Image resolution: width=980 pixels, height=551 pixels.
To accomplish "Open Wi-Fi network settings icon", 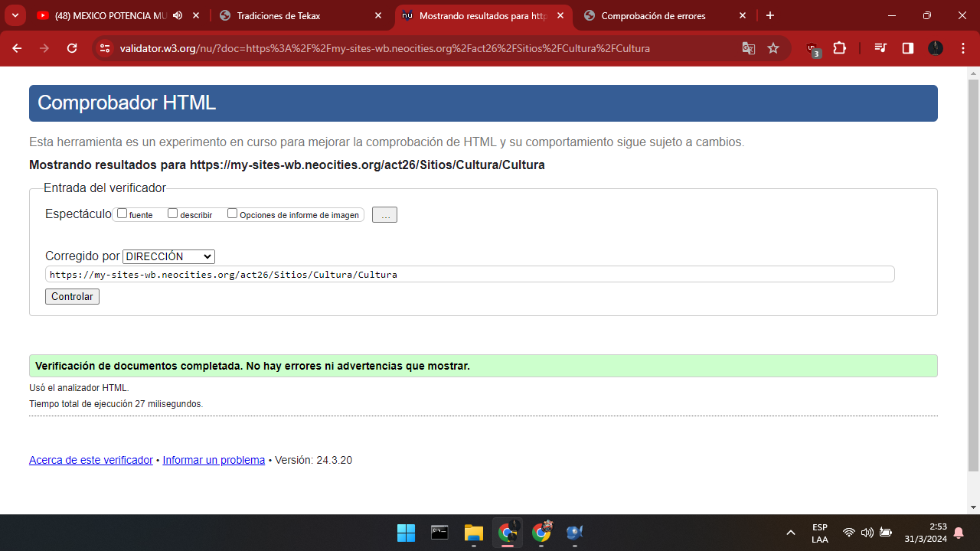I will point(848,533).
